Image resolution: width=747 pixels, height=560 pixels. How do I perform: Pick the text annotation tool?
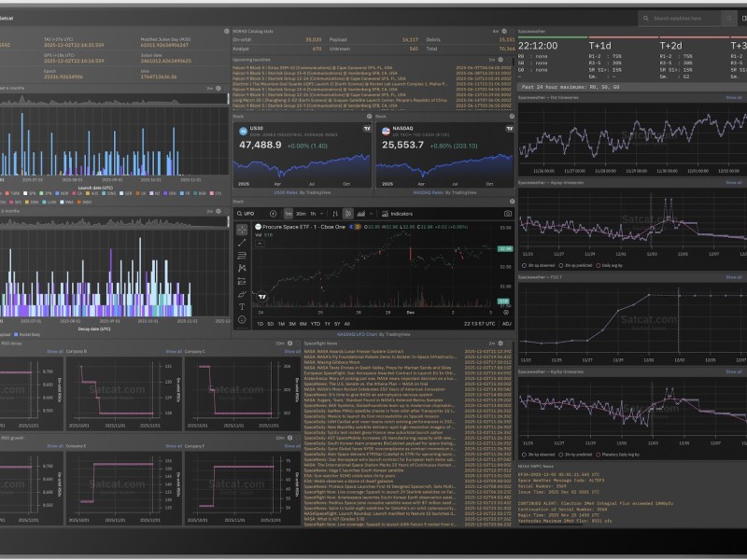click(x=242, y=306)
